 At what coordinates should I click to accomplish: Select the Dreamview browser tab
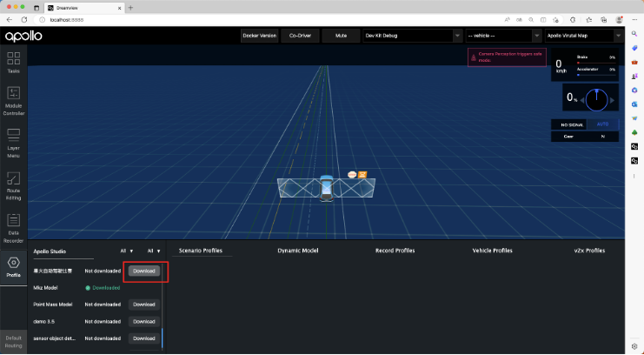click(83, 8)
